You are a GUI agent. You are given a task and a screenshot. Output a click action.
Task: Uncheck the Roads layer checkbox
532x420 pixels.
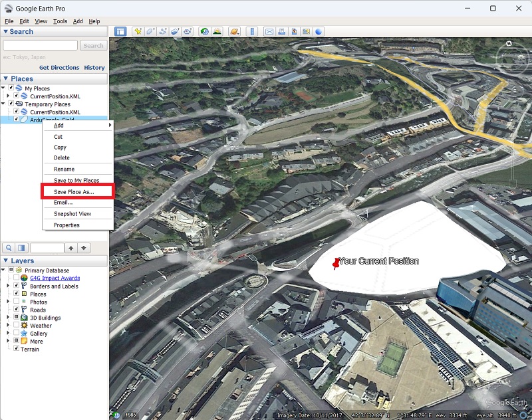tap(16, 310)
